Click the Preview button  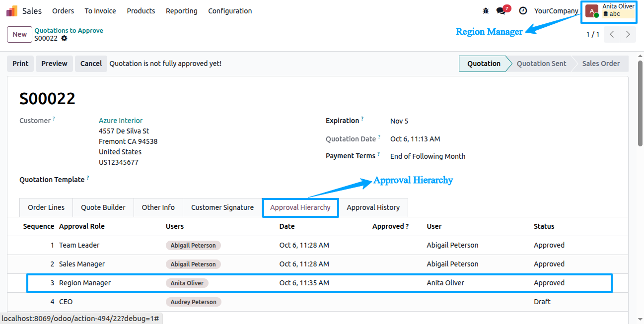(x=54, y=64)
